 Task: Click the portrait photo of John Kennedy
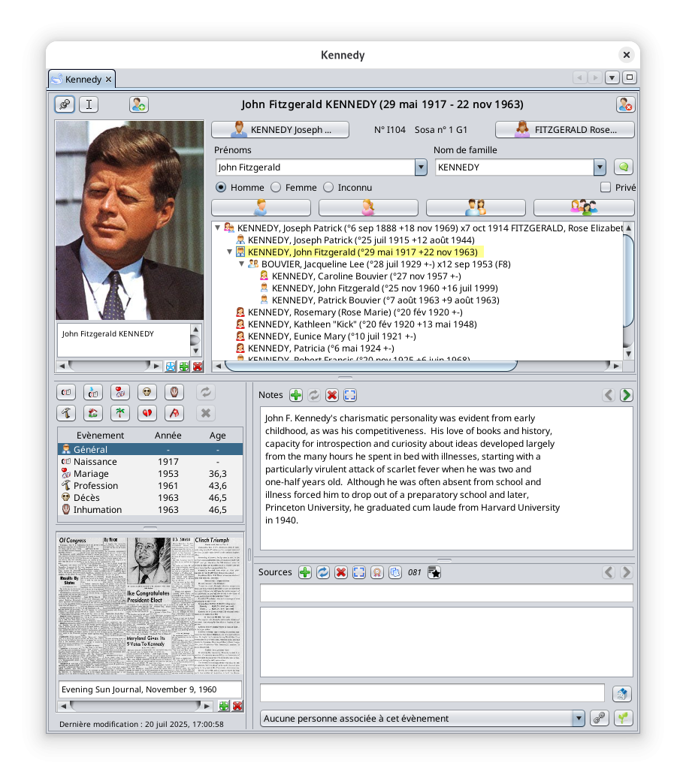[x=129, y=221]
